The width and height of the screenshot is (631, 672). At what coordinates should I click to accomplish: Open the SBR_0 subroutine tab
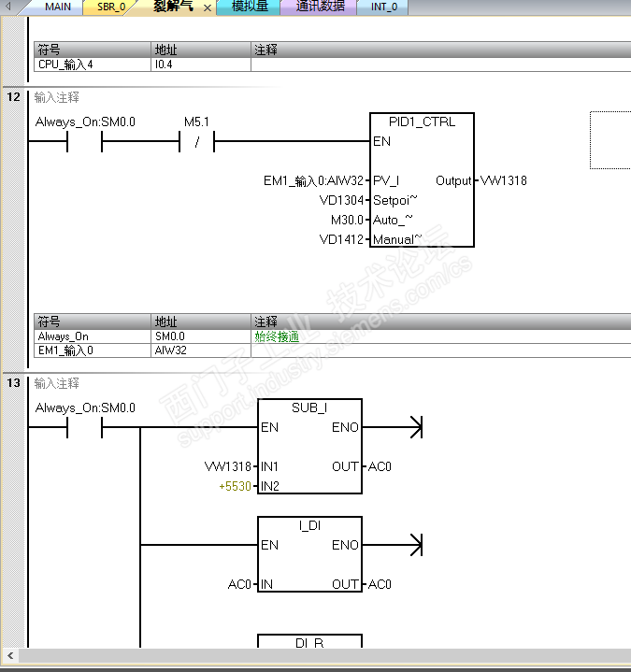point(110,7)
